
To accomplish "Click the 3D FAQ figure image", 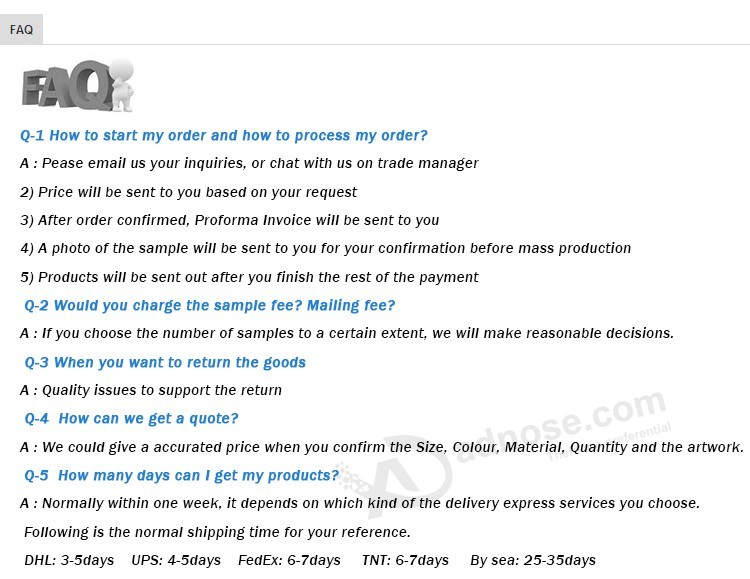I will tap(77, 85).
